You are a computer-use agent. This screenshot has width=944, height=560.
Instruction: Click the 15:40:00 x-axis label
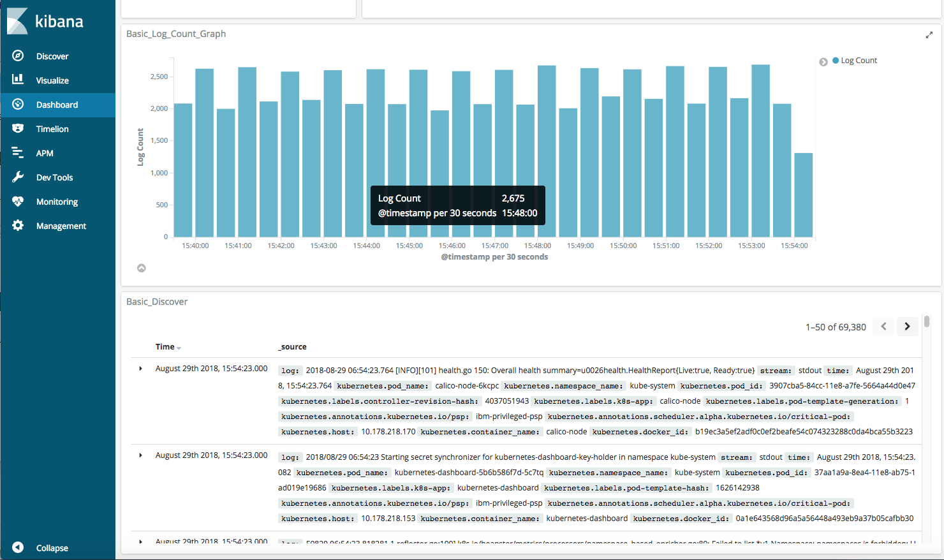195,246
